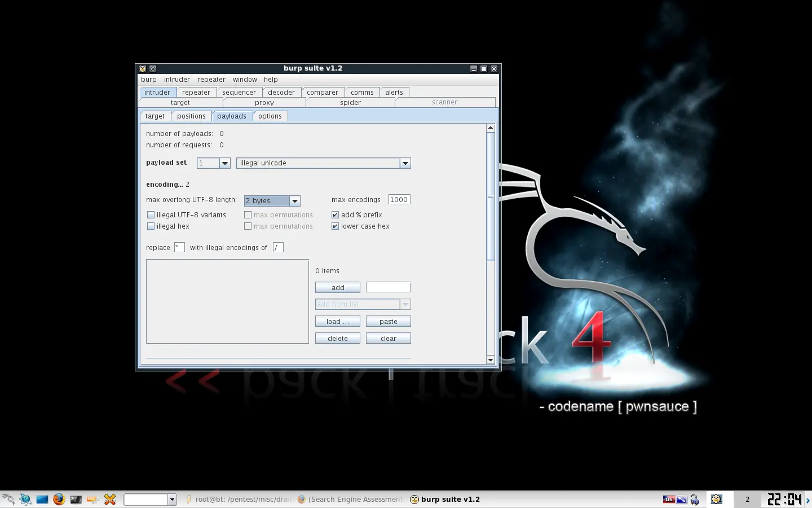Open the Burp window menu icon in title bar
812x508 pixels.
click(x=143, y=69)
